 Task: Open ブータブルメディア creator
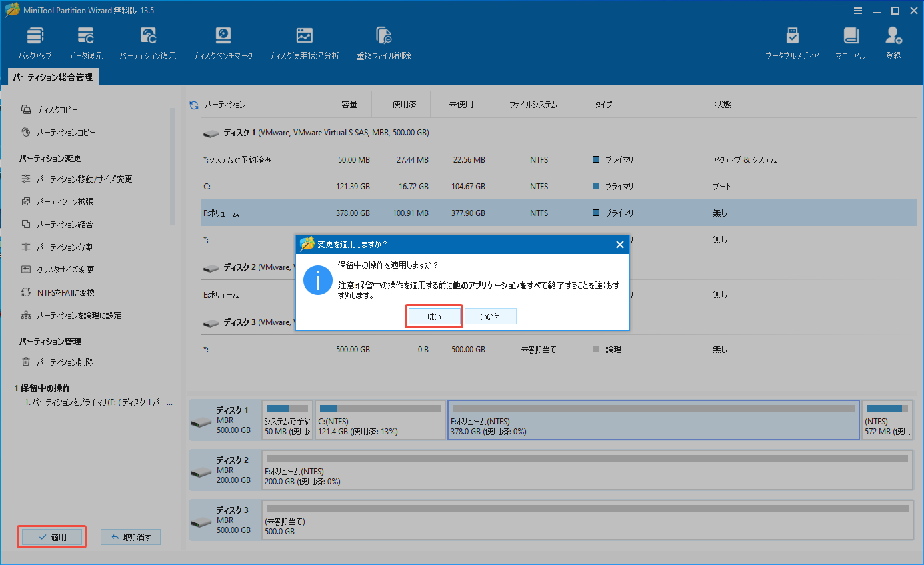tap(793, 41)
